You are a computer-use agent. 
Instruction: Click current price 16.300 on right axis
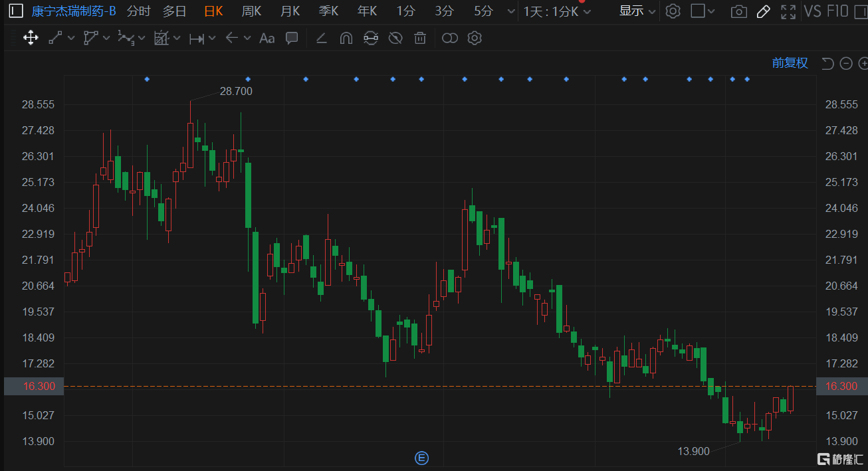click(x=840, y=386)
